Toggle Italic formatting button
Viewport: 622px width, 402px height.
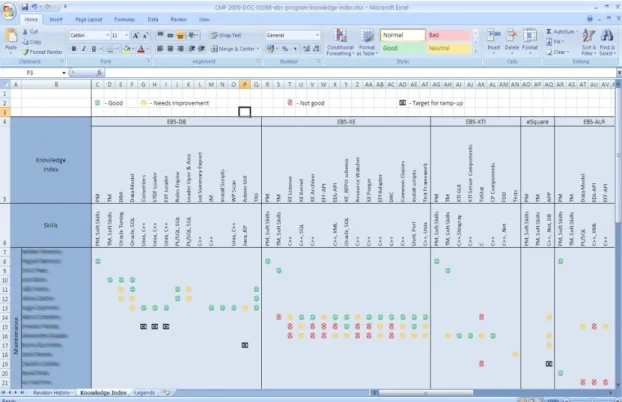coord(84,49)
